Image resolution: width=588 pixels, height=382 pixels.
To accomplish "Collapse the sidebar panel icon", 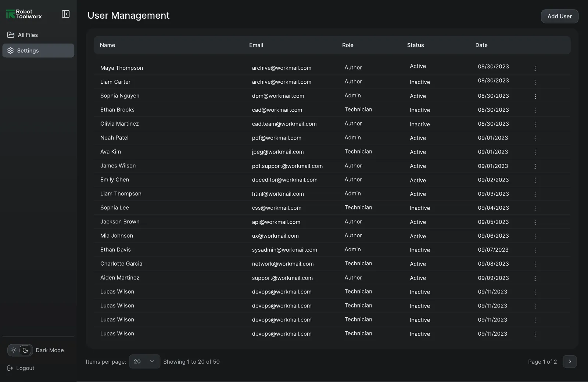I will (x=66, y=14).
